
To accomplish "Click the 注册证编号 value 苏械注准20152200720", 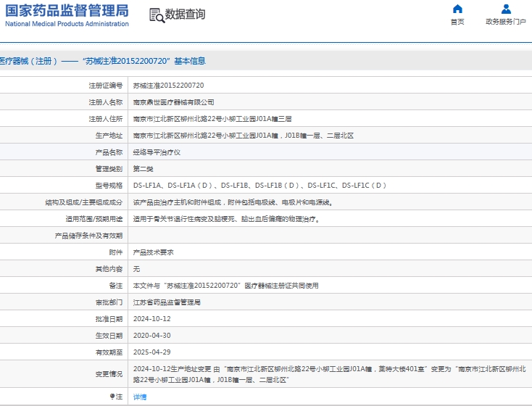I will tap(168, 86).
